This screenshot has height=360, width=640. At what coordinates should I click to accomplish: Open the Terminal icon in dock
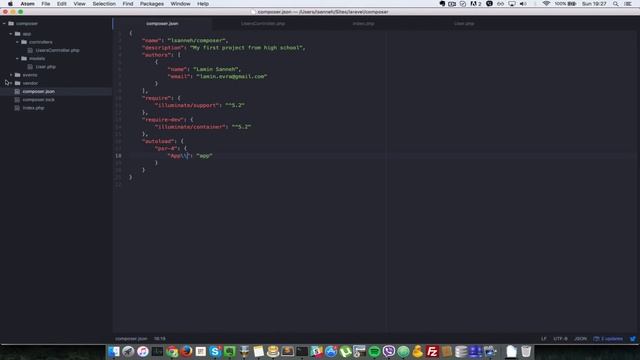(x=302, y=351)
